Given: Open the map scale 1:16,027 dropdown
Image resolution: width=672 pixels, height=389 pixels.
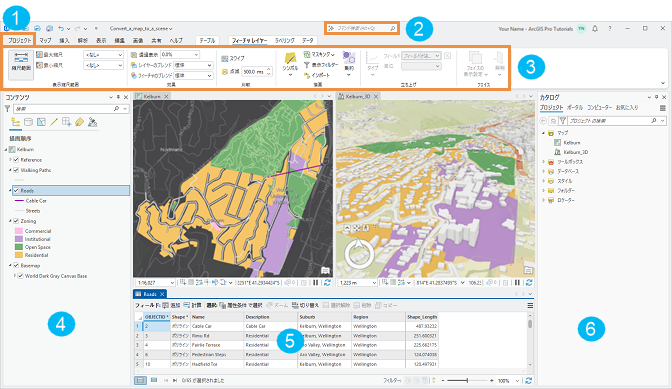Looking at the screenshot, I should [155, 283].
